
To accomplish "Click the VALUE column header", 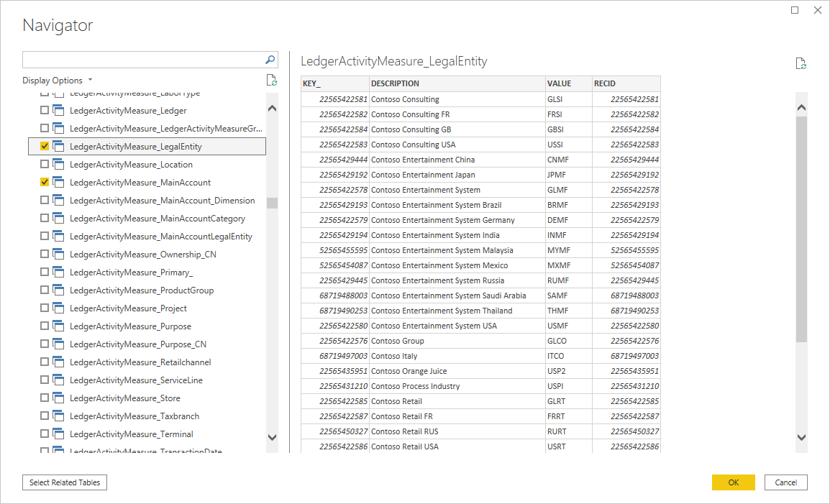I will pos(568,83).
